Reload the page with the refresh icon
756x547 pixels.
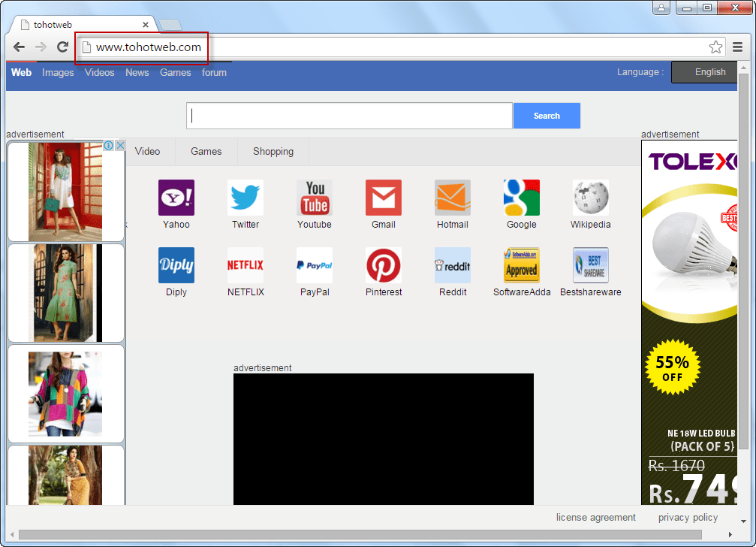[62, 47]
